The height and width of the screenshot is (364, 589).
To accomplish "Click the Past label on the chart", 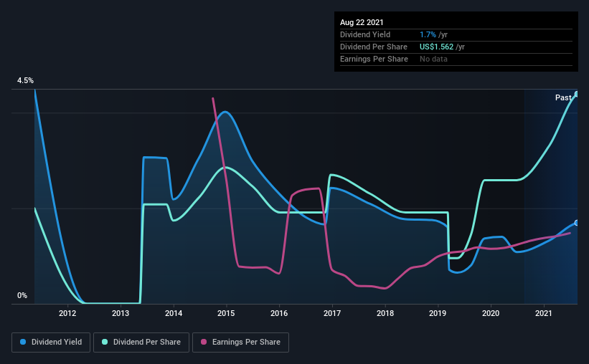I will pyautogui.click(x=563, y=97).
